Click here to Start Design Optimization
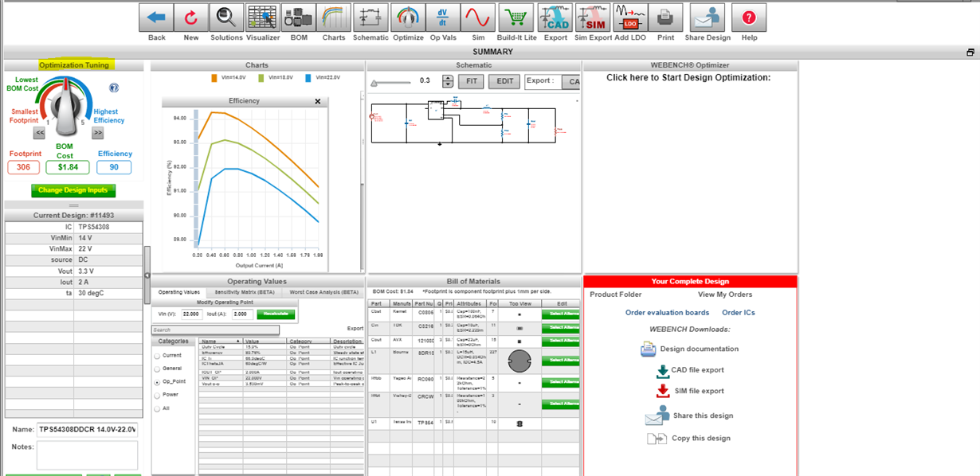980x476 pixels. (x=688, y=78)
